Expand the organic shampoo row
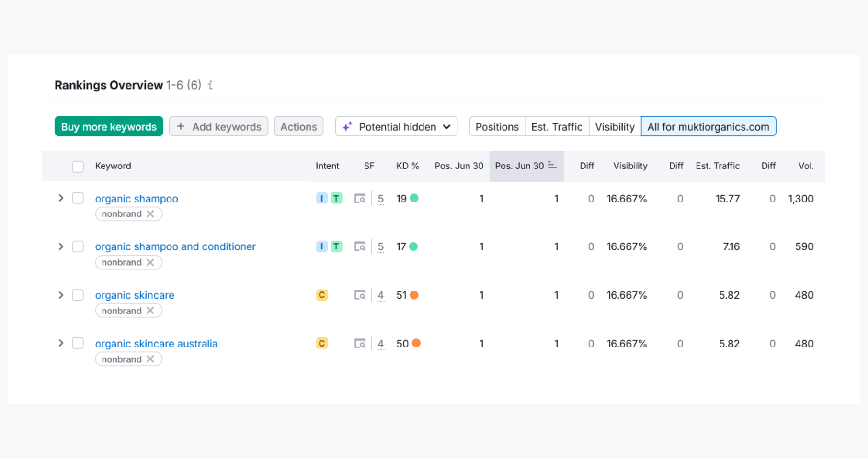The height and width of the screenshot is (459, 868). point(61,198)
